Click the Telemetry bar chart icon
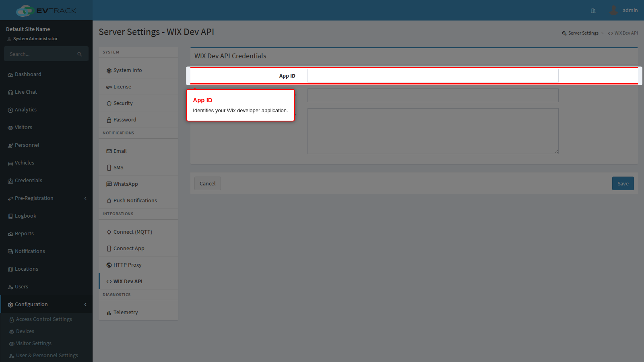This screenshot has width=644, height=362. 109,313
